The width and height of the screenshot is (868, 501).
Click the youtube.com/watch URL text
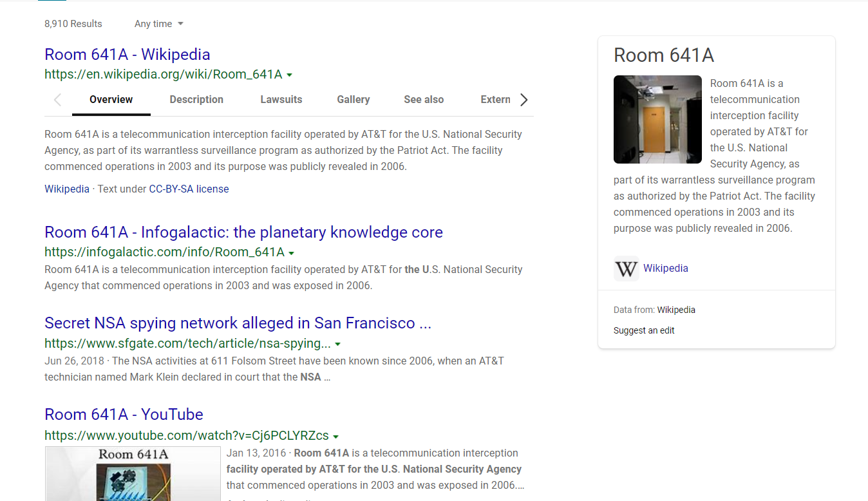click(x=187, y=435)
